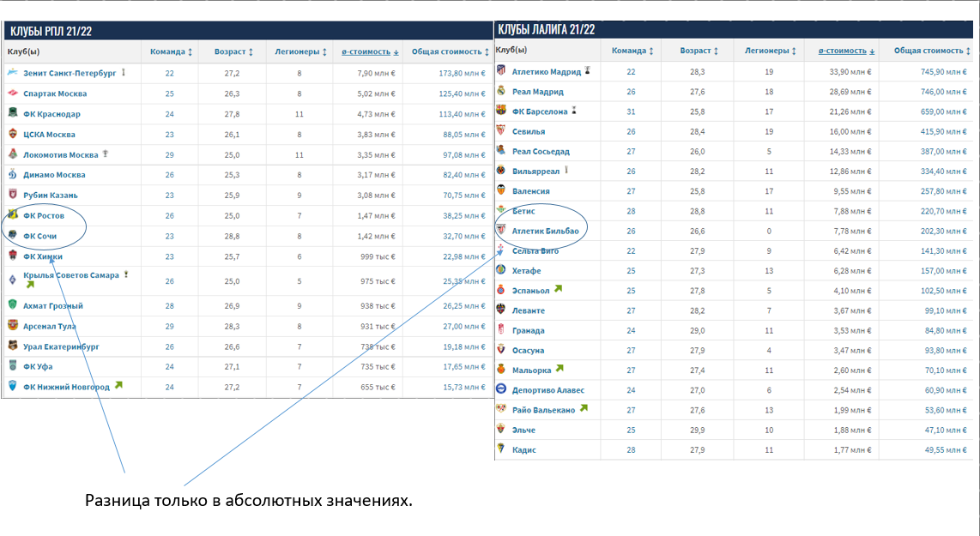Click the green promoted arrow beside Райо Вальекано
This screenshot has width=980, height=536.
coord(584,408)
